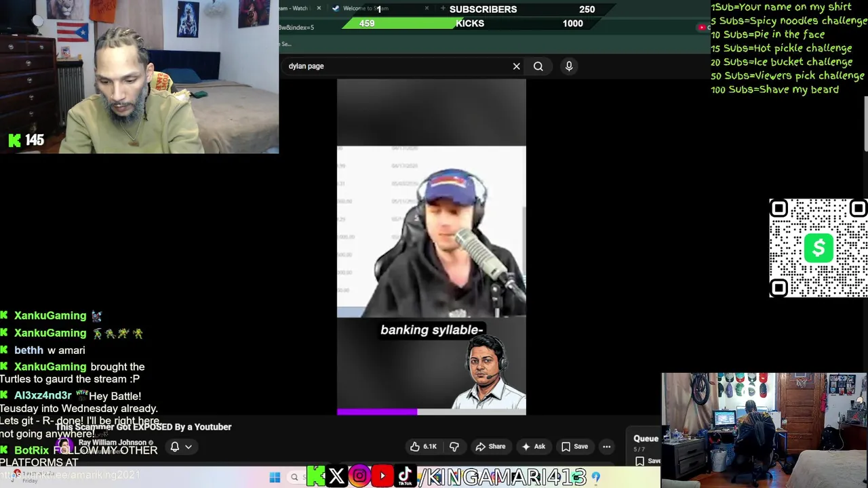Open the Ray William Johnson channel name

[x=113, y=443]
